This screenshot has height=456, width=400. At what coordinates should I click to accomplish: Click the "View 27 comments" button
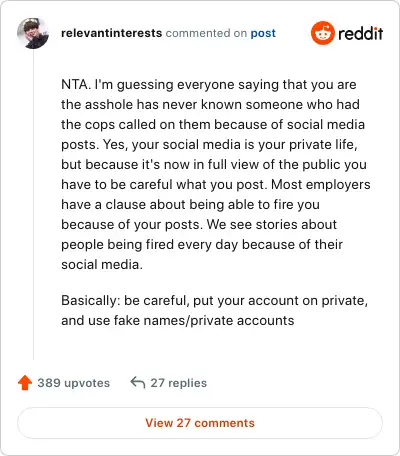tap(200, 423)
